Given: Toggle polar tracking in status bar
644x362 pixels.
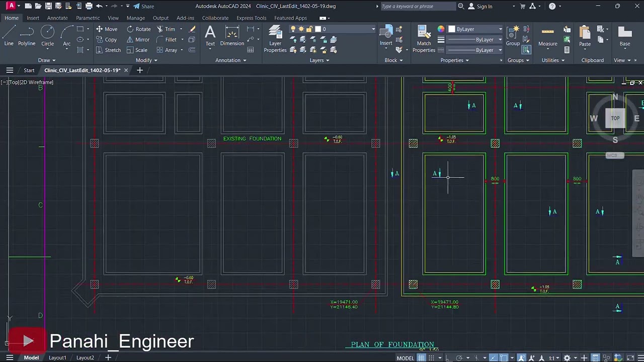Looking at the screenshot, I should pyautogui.click(x=459, y=358).
